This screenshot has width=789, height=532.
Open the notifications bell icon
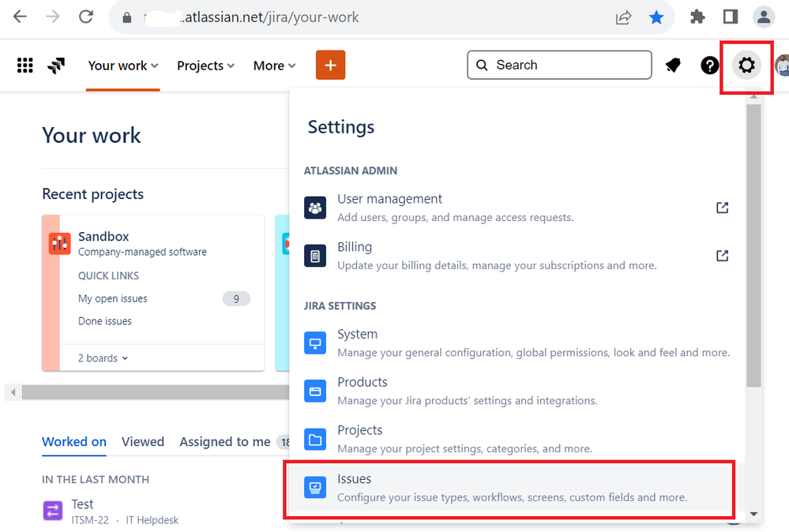point(673,66)
